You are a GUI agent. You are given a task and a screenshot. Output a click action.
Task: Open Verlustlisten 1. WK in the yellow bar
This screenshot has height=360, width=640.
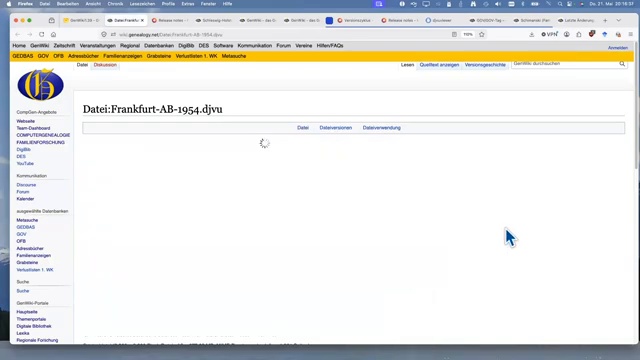click(196, 56)
